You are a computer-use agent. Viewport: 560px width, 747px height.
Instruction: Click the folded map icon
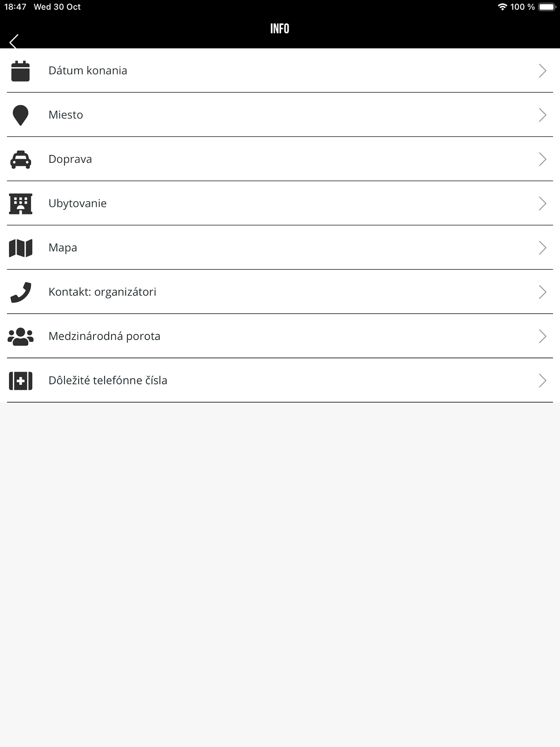tap(21, 248)
